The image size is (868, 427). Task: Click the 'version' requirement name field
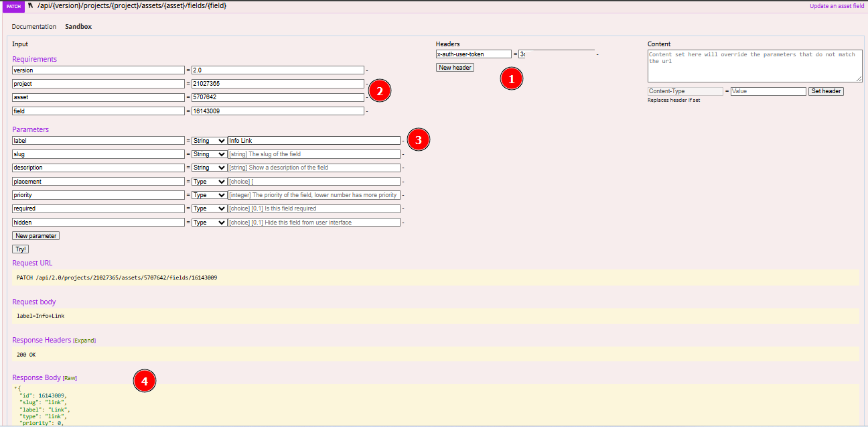[x=98, y=70]
